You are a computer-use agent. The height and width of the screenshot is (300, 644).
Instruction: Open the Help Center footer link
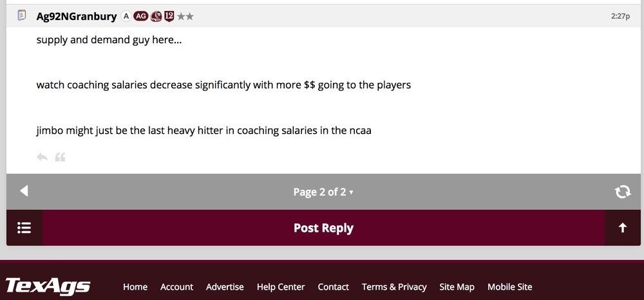coord(281,286)
